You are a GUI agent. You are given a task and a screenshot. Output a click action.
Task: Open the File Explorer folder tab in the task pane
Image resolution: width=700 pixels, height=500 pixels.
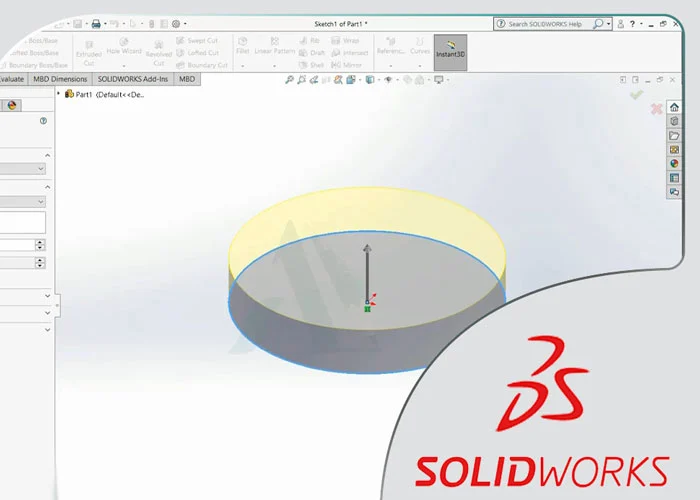coord(674,135)
